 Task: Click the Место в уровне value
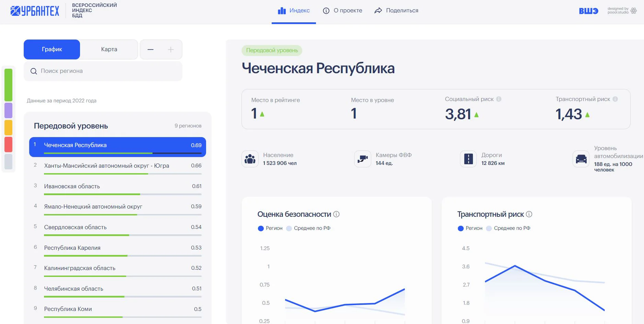pyautogui.click(x=354, y=114)
